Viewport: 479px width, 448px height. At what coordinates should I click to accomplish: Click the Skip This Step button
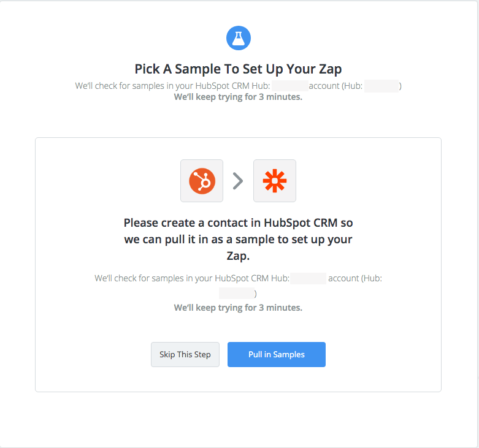[x=185, y=354]
